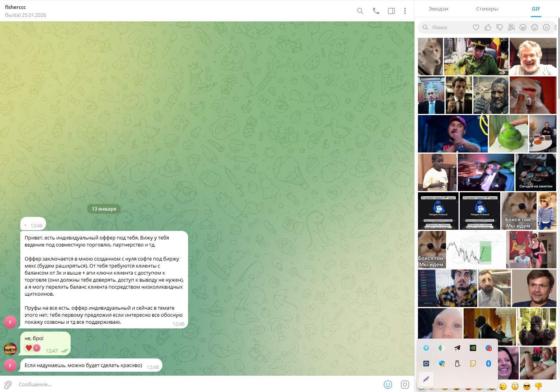Filter GIFs by the heart category

[x=476, y=27]
